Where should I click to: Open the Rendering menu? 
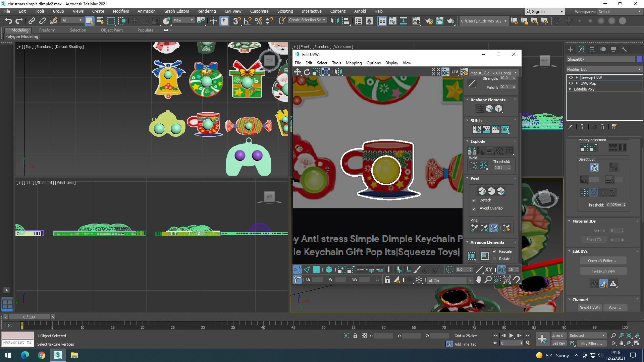click(206, 11)
